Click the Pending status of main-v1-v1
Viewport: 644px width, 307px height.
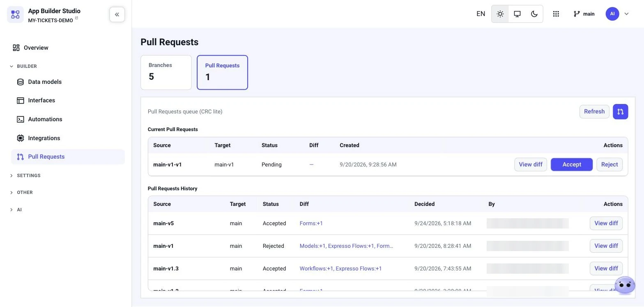271,165
